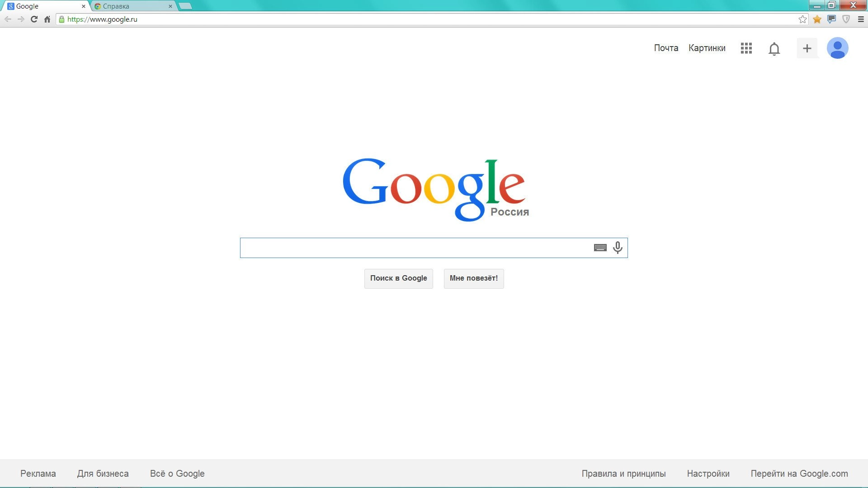Open the Настройки footer menu

[708, 474]
